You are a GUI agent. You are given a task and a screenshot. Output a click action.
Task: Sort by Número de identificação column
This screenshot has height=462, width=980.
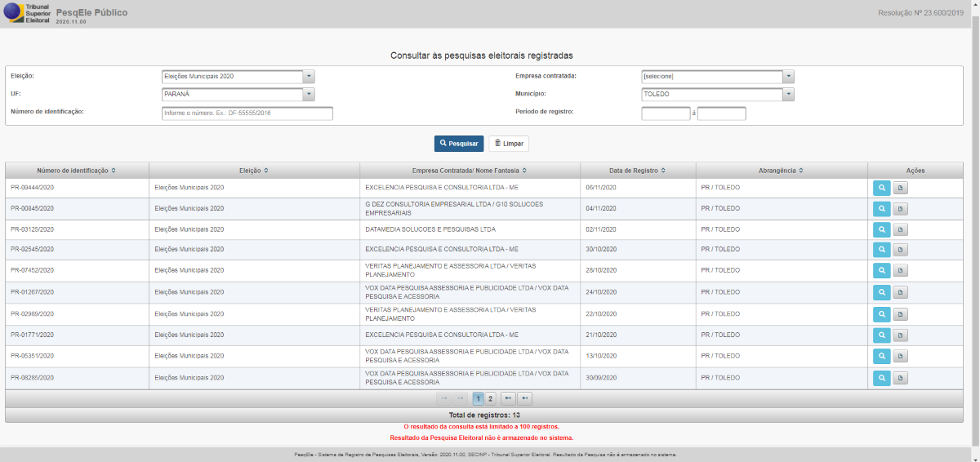pyautogui.click(x=76, y=171)
